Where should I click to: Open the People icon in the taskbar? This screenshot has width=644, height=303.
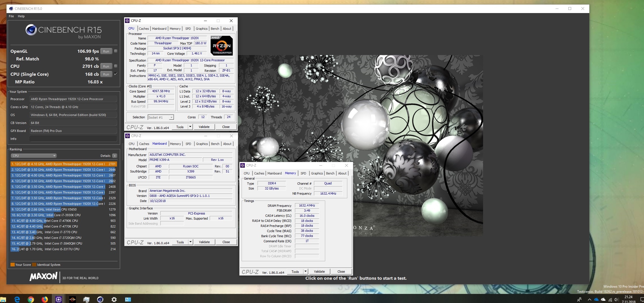click(x=579, y=300)
